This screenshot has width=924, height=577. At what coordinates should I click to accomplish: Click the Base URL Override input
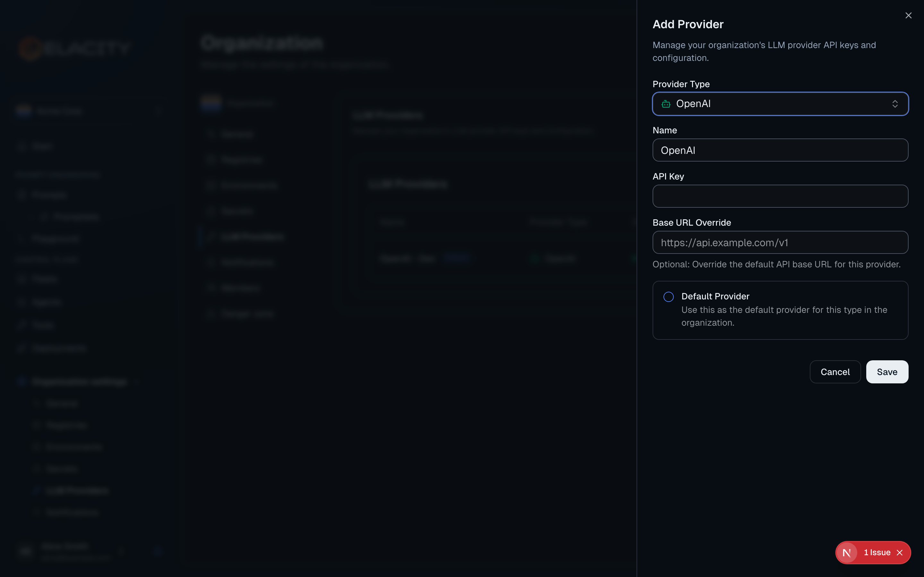pyautogui.click(x=780, y=242)
